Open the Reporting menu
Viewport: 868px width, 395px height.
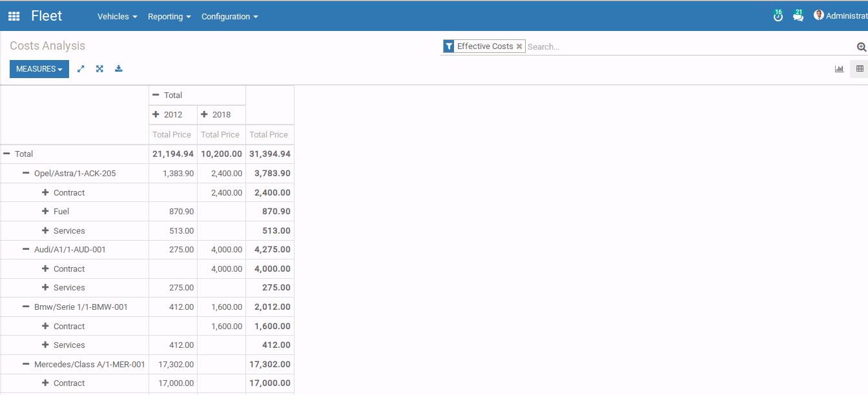(x=169, y=16)
